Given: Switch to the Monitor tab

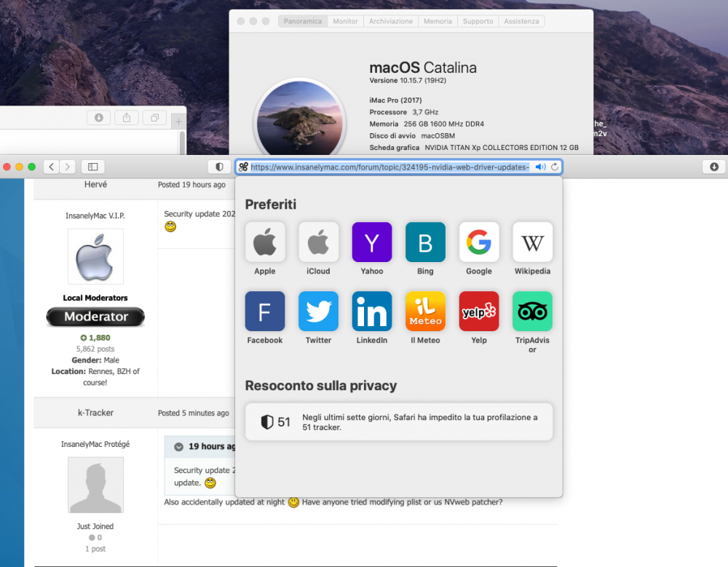Looking at the screenshot, I should [x=345, y=21].
